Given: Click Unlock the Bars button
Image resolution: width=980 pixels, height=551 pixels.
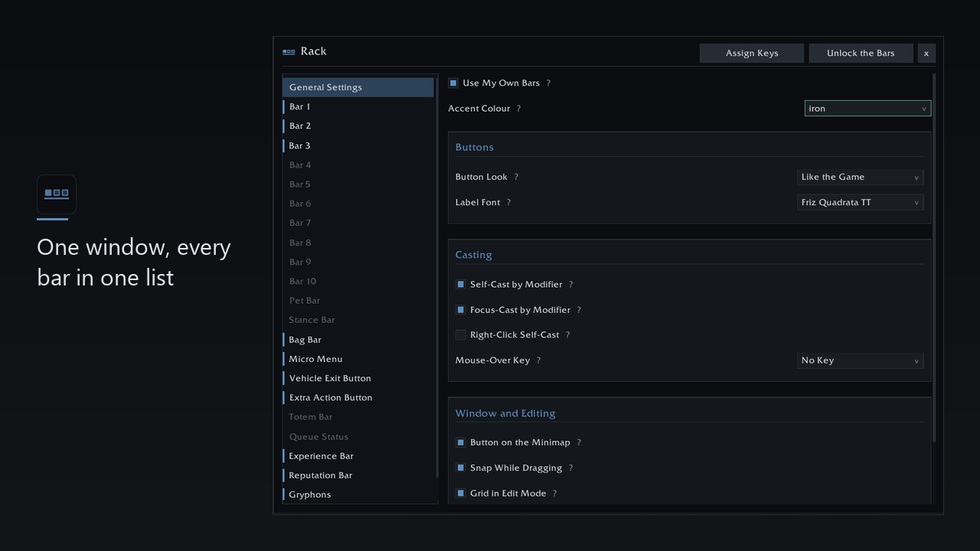Looking at the screenshot, I should [861, 53].
